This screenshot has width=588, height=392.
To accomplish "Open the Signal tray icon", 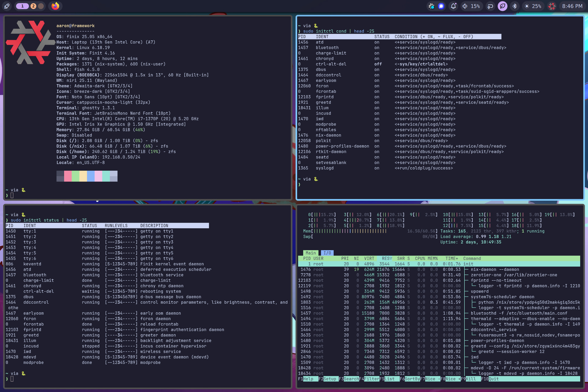I will pyautogui.click(x=441, y=6).
